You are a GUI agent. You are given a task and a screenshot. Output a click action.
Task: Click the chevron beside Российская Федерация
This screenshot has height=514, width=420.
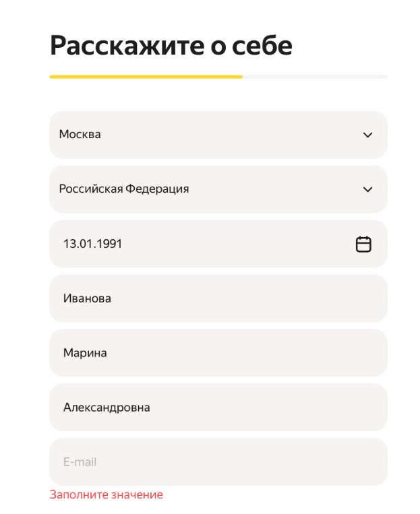pos(367,189)
